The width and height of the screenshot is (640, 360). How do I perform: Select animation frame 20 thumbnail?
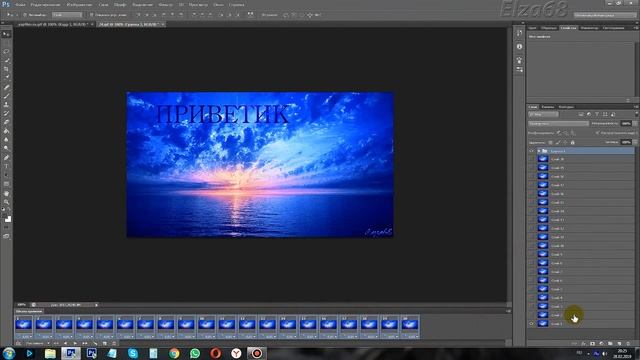(409, 324)
